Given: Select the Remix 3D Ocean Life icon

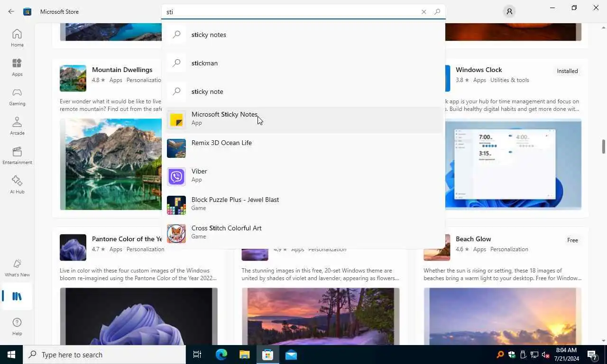Looking at the screenshot, I should pos(176,148).
